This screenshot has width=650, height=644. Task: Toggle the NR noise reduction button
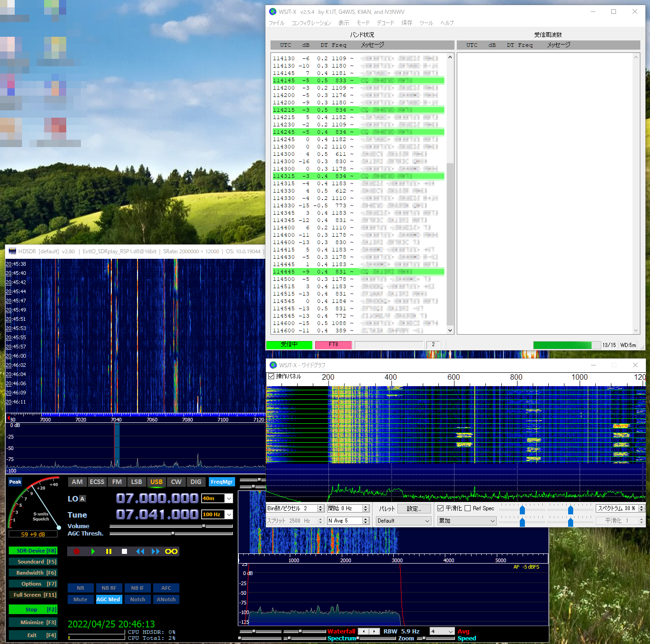pyautogui.click(x=81, y=588)
